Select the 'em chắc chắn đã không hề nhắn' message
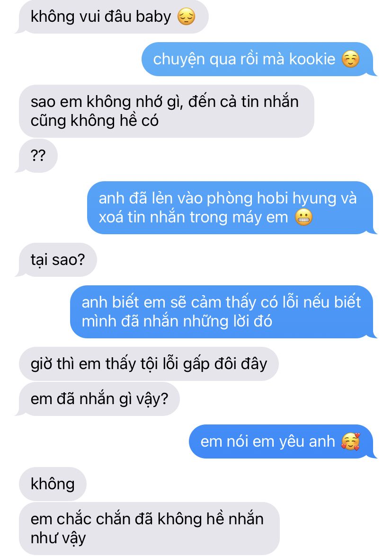Viewport: 392px width, 556px height. pos(149,529)
